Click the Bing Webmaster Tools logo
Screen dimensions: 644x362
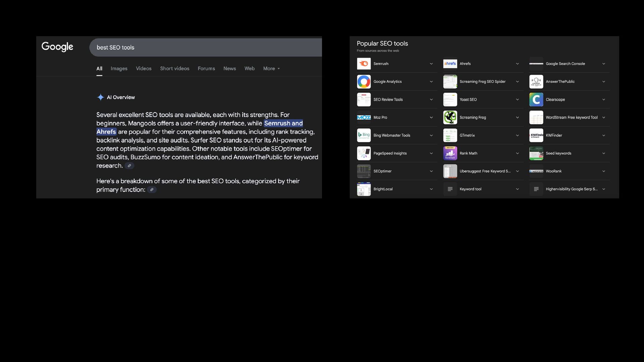[364, 135]
